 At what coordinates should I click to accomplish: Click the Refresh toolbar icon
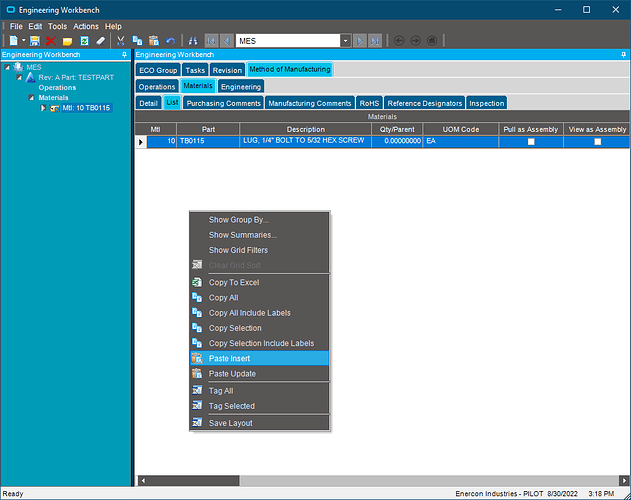tap(84, 41)
